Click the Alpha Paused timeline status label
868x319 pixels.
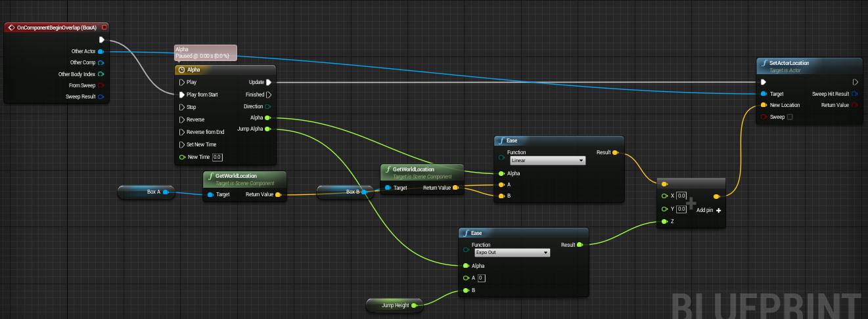(205, 53)
